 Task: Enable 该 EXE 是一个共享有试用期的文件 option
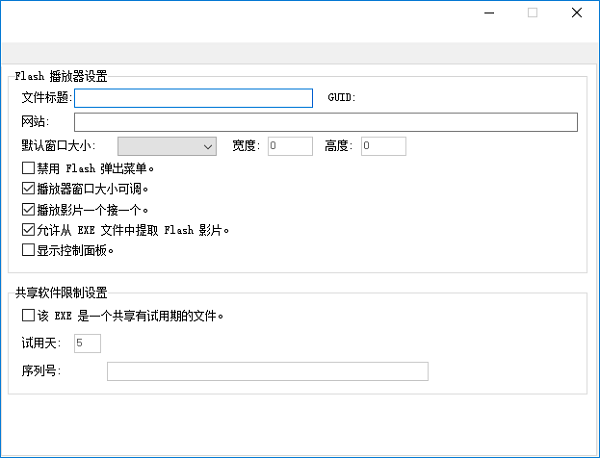click(x=28, y=316)
